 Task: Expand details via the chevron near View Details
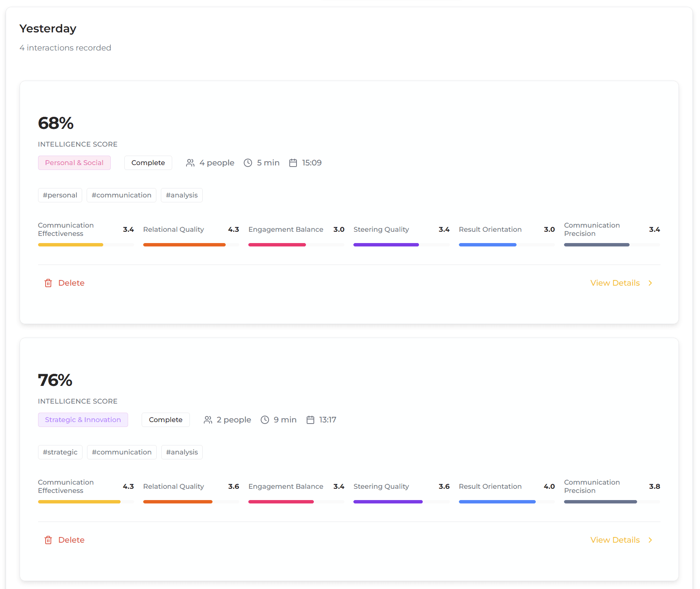[x=650, y=283]
